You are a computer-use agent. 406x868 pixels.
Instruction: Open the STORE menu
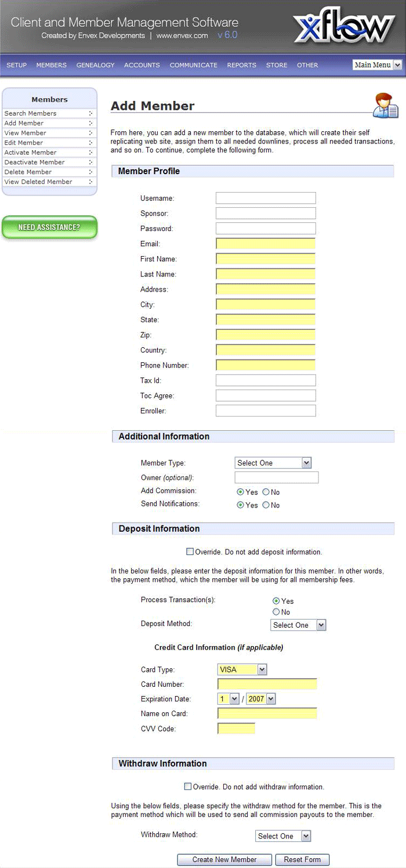tap(277, 65)
